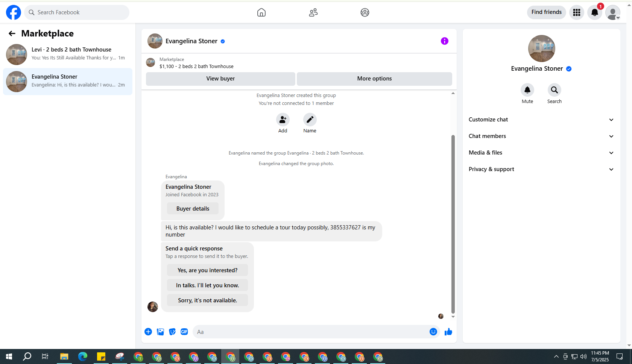Launch Microsoft Edge from taskbar
Viewport: 632px width, 364px height.
(x=83, y=356)
